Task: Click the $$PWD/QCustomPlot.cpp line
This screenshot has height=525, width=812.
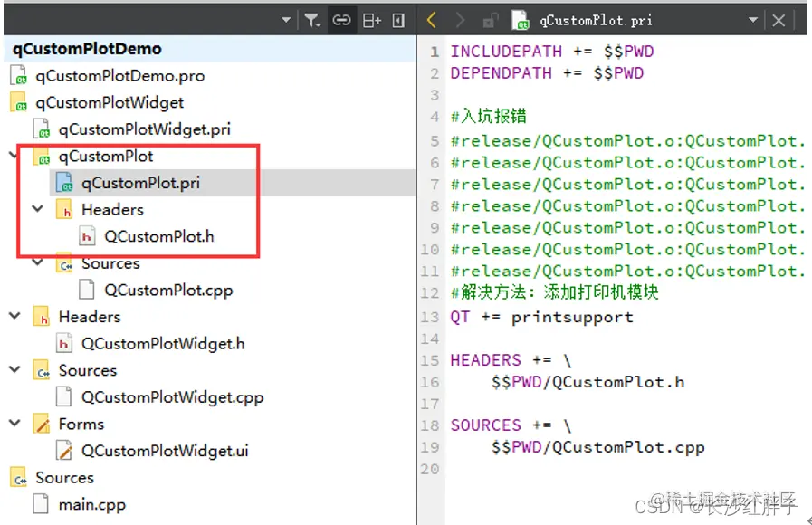Action: coord(598,447)
